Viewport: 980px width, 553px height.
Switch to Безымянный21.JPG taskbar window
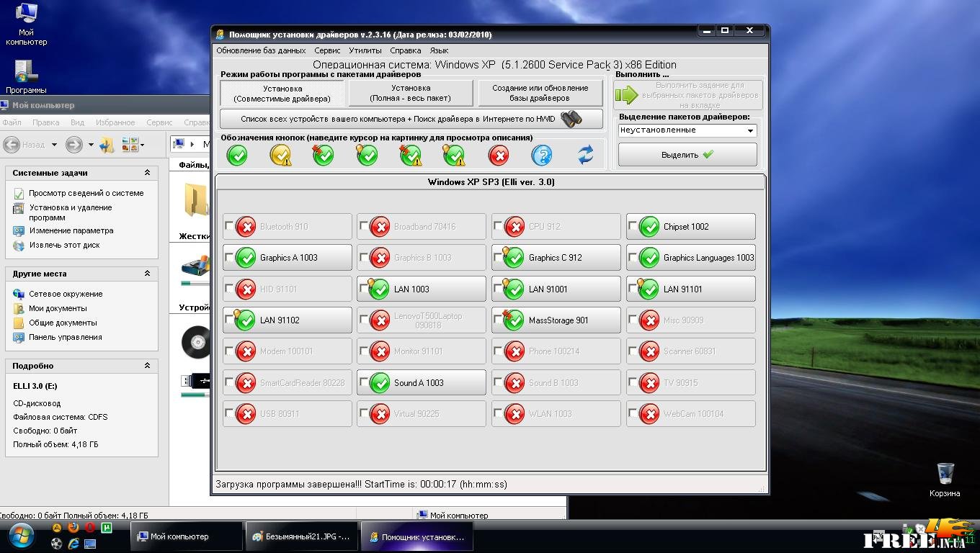(x=300, y=536)
